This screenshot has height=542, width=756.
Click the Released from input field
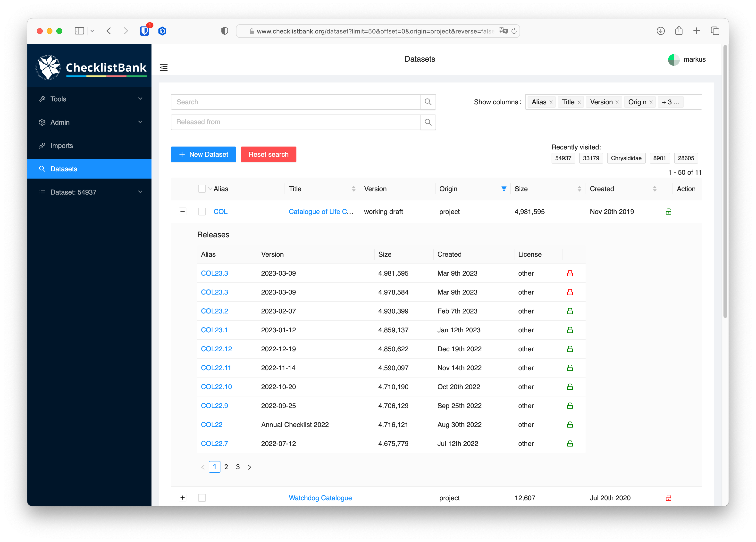(295, 122)
